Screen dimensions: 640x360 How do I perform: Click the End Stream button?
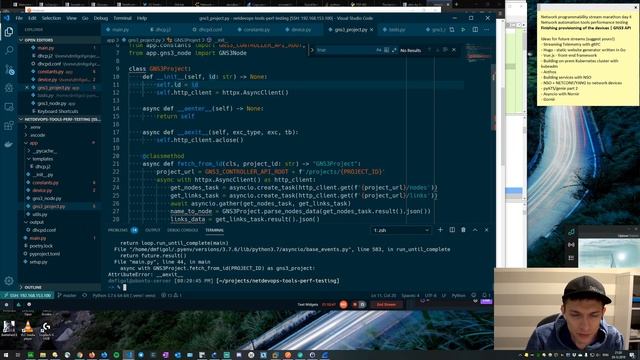[387, 304]
